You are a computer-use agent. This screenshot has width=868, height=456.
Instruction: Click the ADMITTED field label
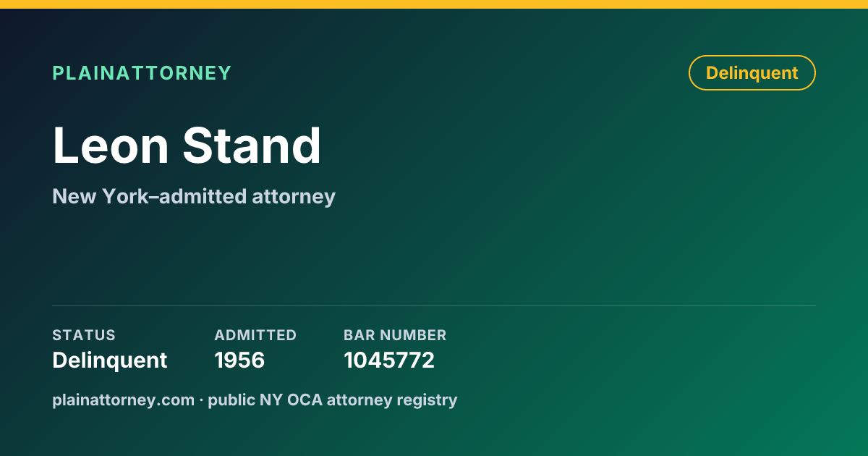coord(255,335)
